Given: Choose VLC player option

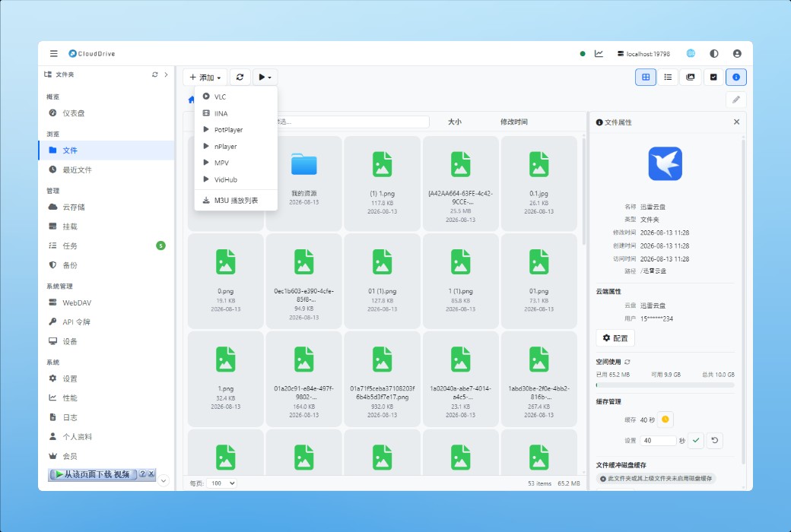Looking at the screenshot, I should coord(236,97).
